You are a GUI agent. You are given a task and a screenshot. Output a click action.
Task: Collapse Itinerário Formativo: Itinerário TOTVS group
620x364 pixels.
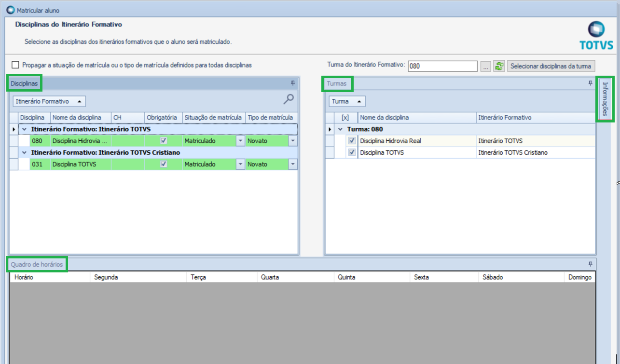coord(24,129)
